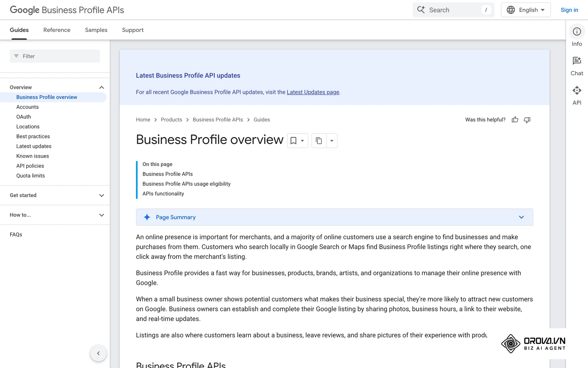Collapse the Overview sidebar section
This screenshot has width=588, height=368.
(102, 87)
